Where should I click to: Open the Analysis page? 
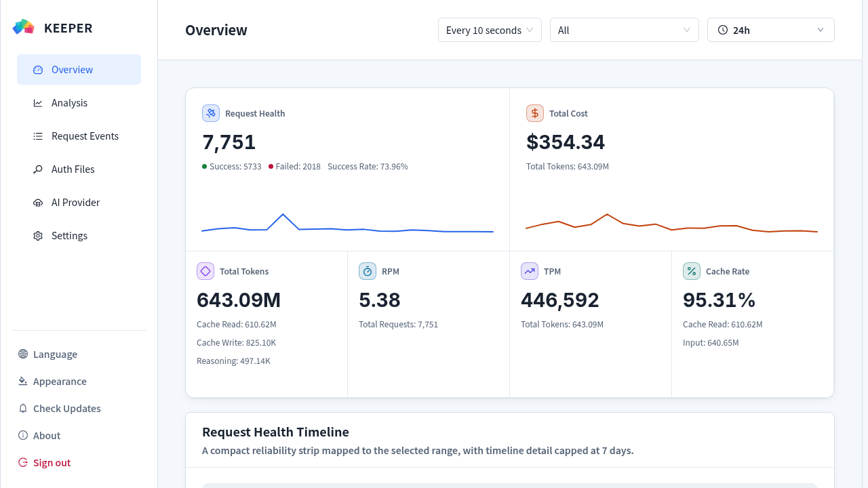(x=79, y=103)
